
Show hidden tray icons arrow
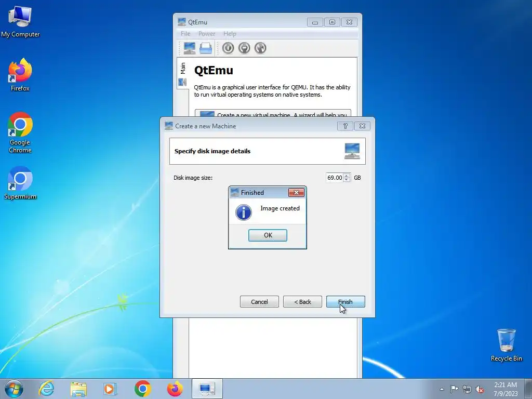(442, 389)
